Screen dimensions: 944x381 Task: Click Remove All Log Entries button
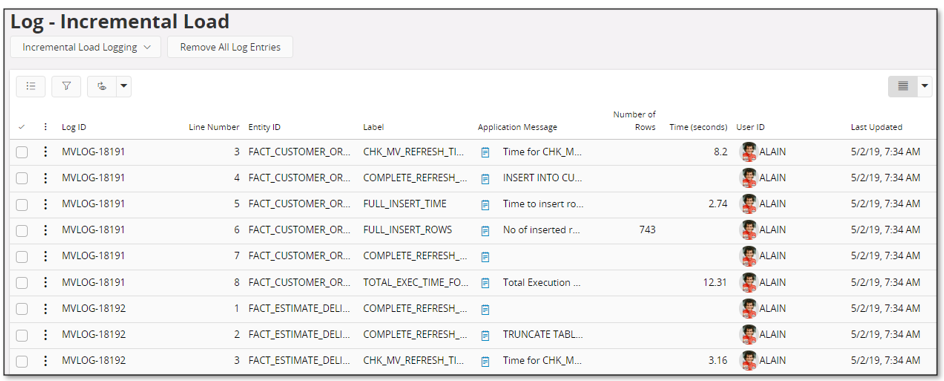[x=230, y=47]
